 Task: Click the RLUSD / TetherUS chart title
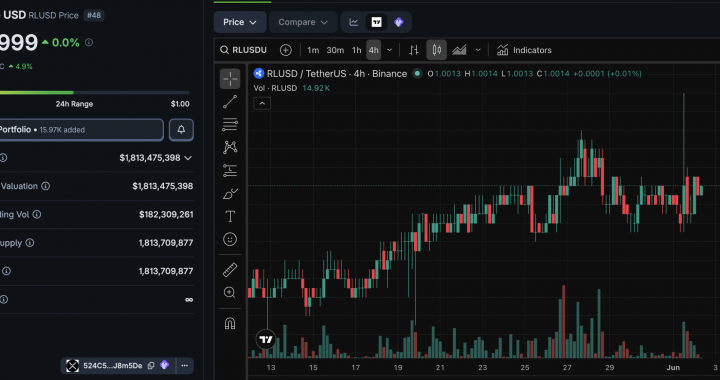(x=337, y=73)
